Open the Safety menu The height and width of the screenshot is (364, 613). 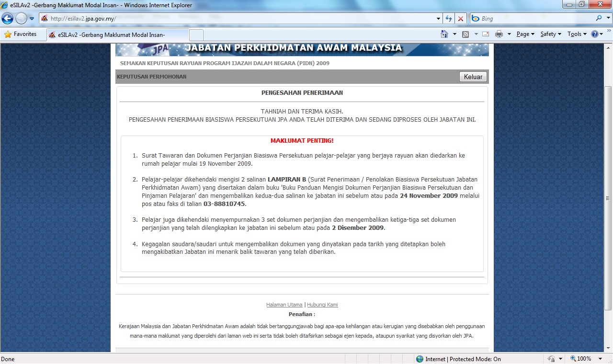pyautogui.click(x=551, y=34)
